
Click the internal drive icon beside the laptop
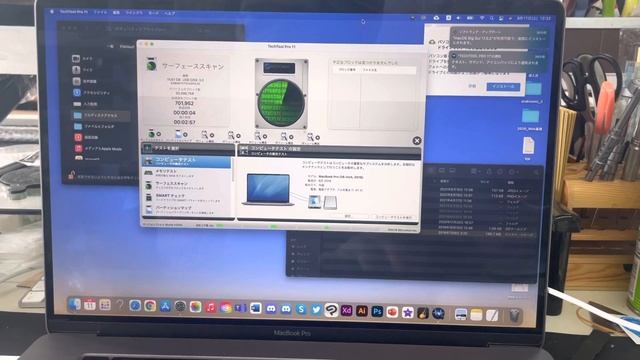[x=314, y=202]
